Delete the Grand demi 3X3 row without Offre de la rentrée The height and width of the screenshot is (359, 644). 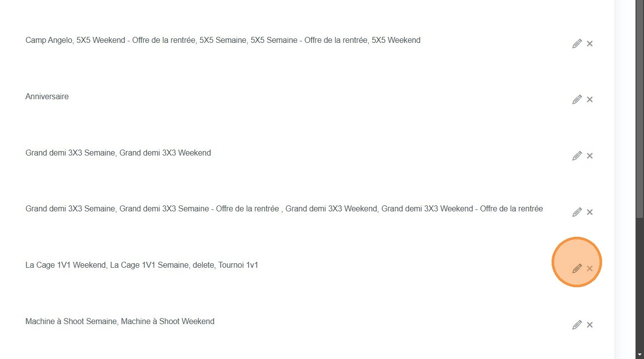click(590, 156)
